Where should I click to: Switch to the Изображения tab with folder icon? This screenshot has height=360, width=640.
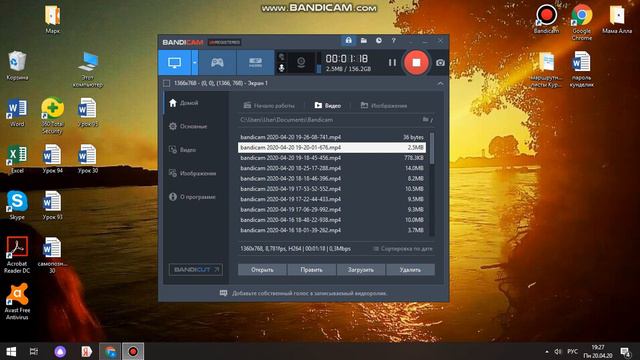(384, 105)
